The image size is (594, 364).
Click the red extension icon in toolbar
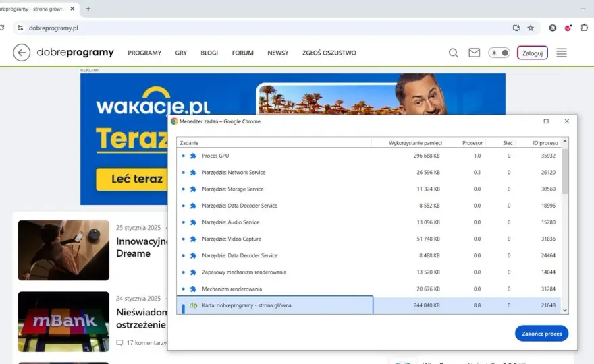pyautogui.click(x=568, y=28)
